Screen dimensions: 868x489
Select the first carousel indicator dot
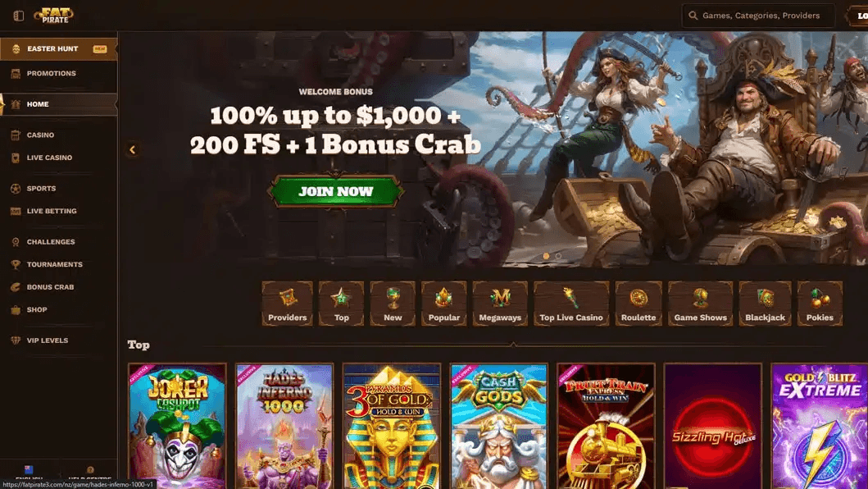tap(546, 256)
